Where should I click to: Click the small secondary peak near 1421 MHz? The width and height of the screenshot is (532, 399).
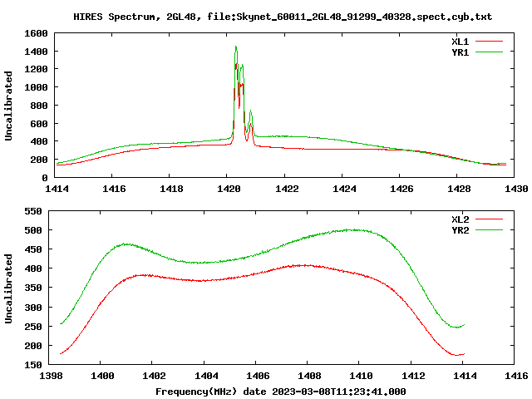tap(250, 111)
